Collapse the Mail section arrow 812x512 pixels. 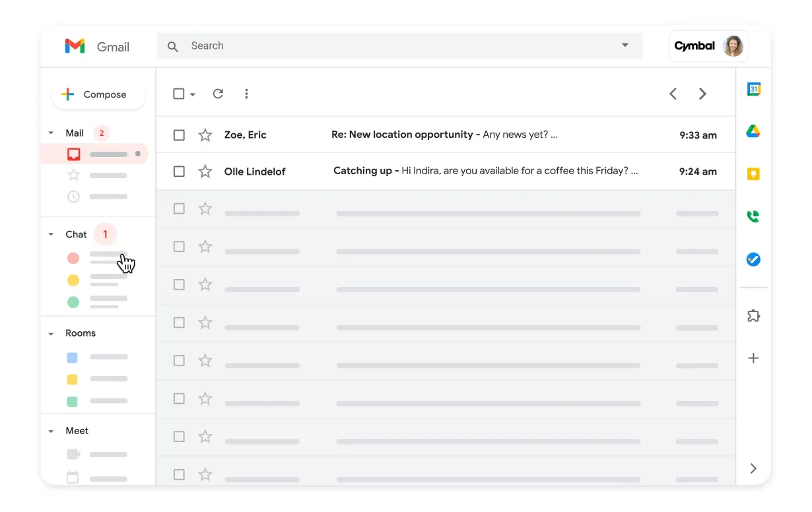click(x=51, y=133)
